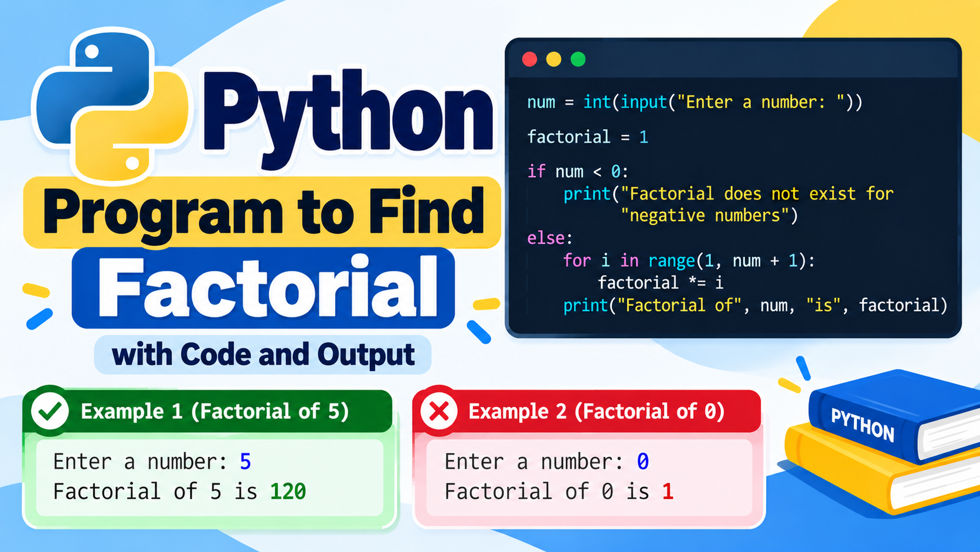
Task: Click the "Factorial" blue banner
Action: coord(263,287)
